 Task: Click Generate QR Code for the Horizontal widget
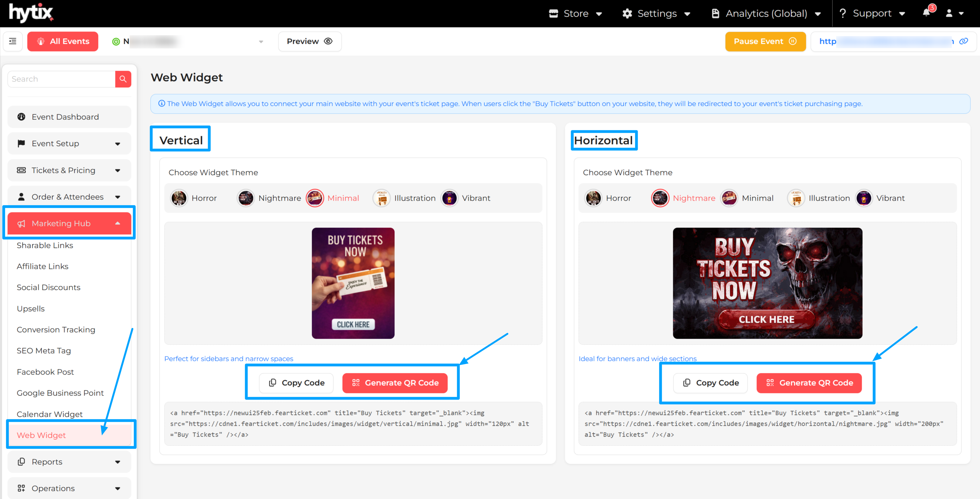pos(809,383)
